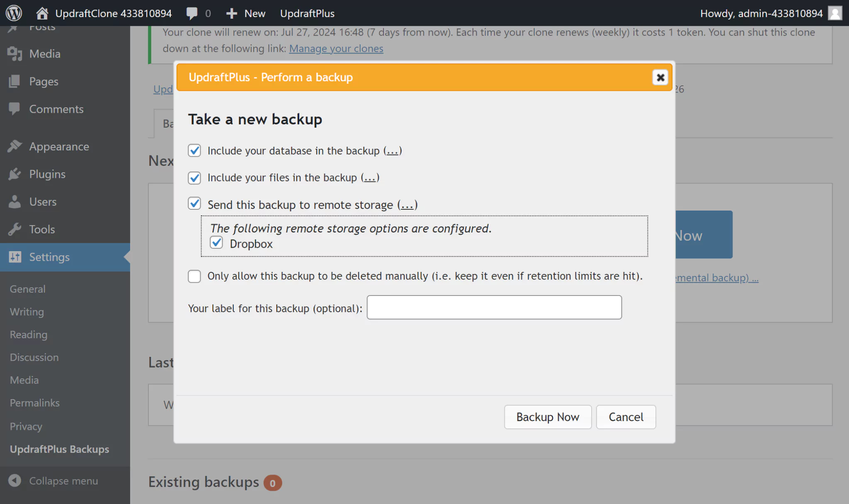Click the admin profile avatar icon

click(x=835, y=13)
